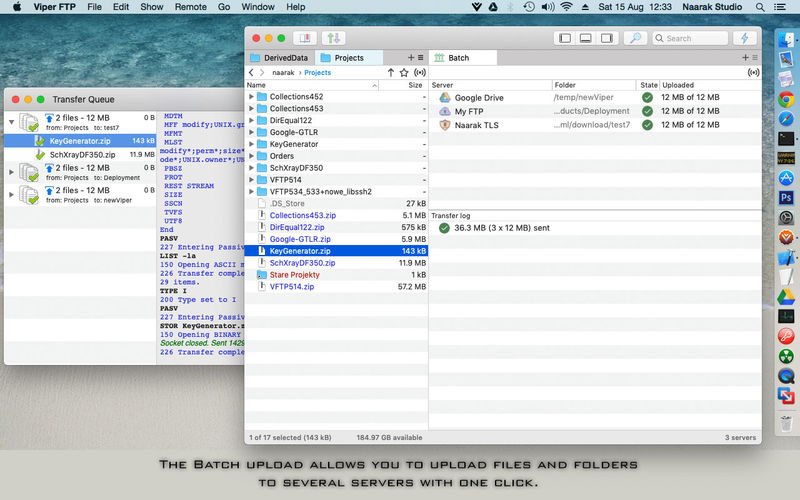Click the lightning quick connect icon

[x=744, y=38]
